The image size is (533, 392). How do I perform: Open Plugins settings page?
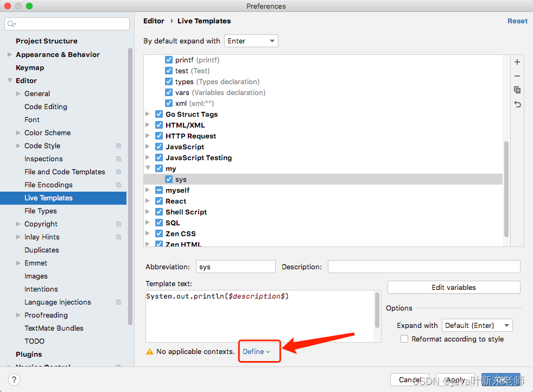coord(29,354)
